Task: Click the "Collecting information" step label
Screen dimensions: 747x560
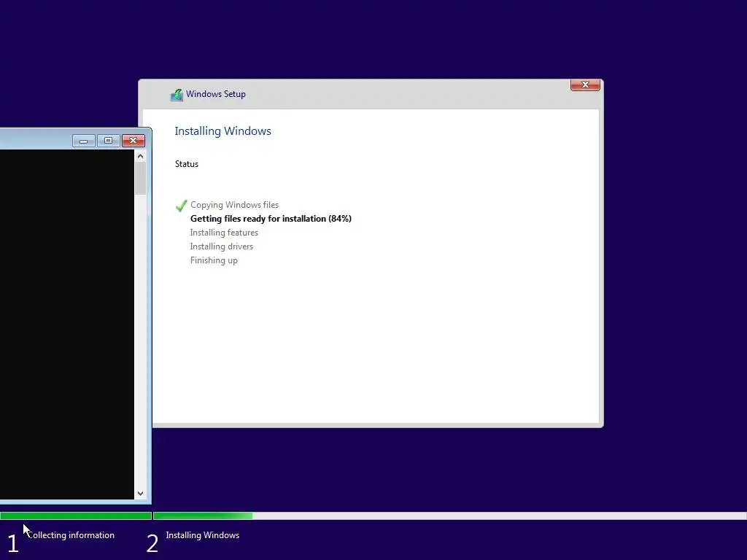Action: (71, 535)
